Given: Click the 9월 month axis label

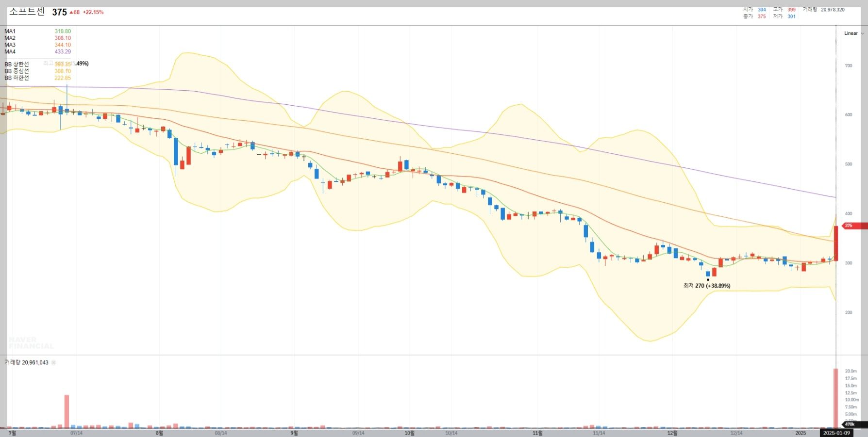Looking at the screenshot, I should [294, 433].
